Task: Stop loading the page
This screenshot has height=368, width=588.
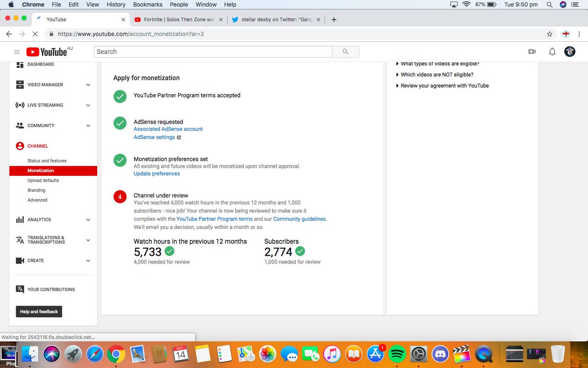Action: click(35, 34)
